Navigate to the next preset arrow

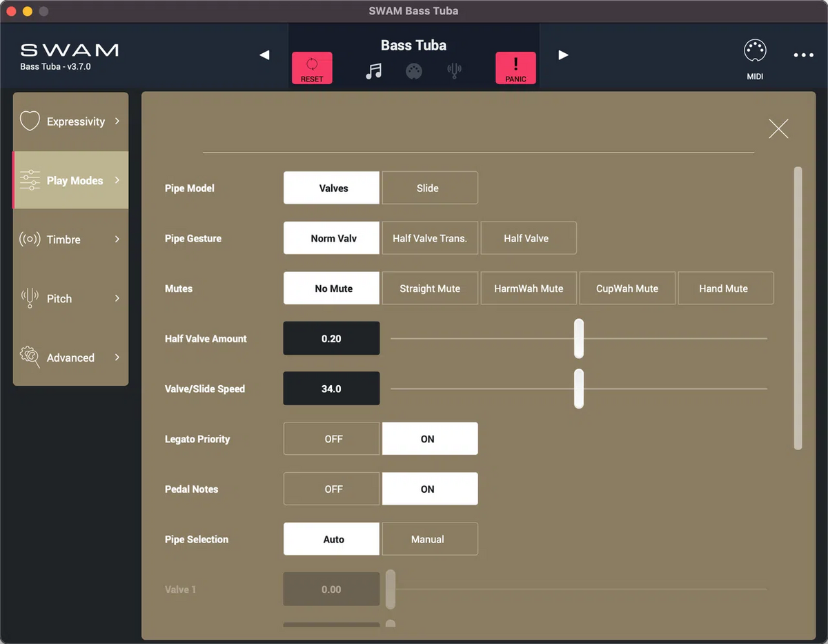pos(563,55)
